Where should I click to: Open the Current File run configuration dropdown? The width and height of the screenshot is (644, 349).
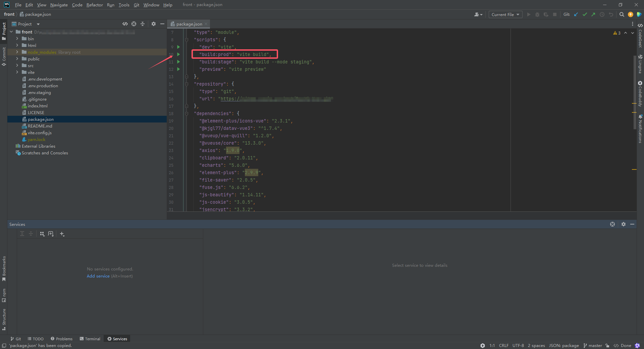505,14
